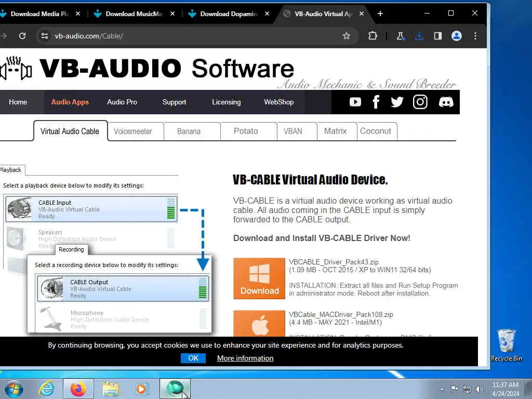Click the CABLE Input device image
532x399 pixels.
(x=19, y=209)
